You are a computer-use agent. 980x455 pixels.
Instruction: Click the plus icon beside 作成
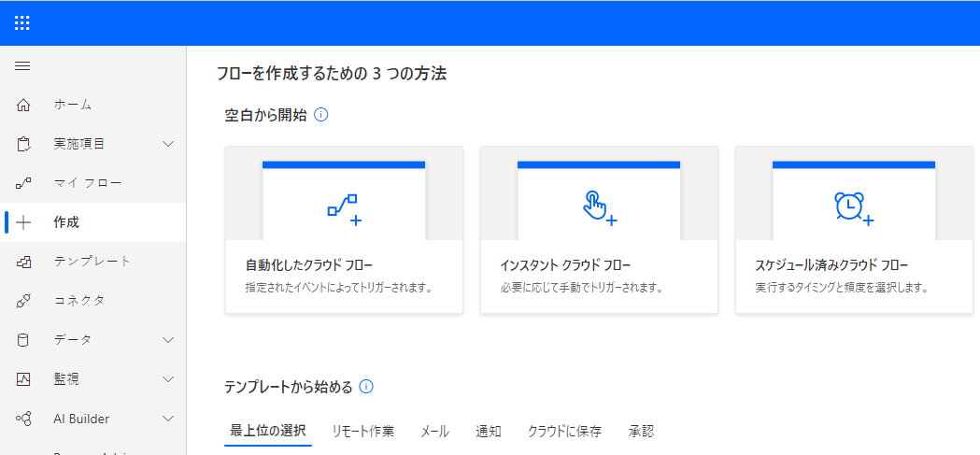tap(23, 222)
